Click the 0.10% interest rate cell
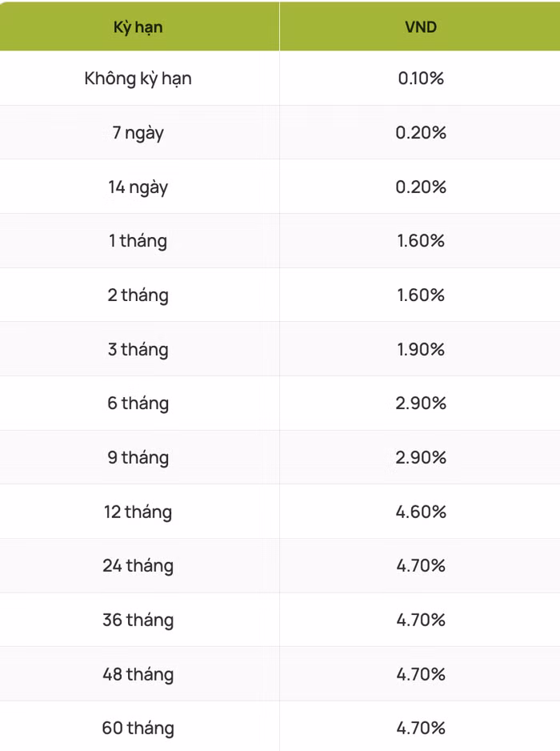The height and width of the screenshot is (751, 560). [420, 78]
